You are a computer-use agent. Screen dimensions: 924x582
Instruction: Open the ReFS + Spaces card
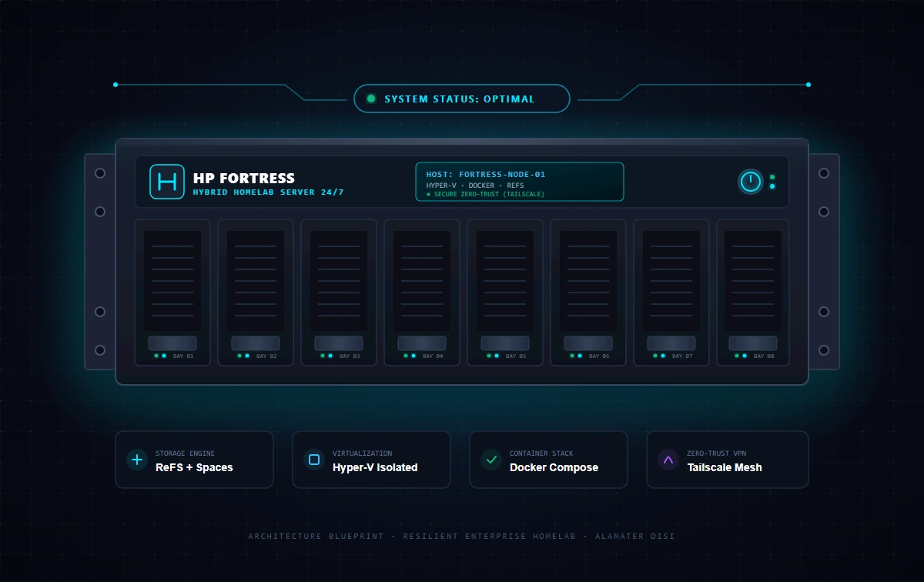point(194,460)
